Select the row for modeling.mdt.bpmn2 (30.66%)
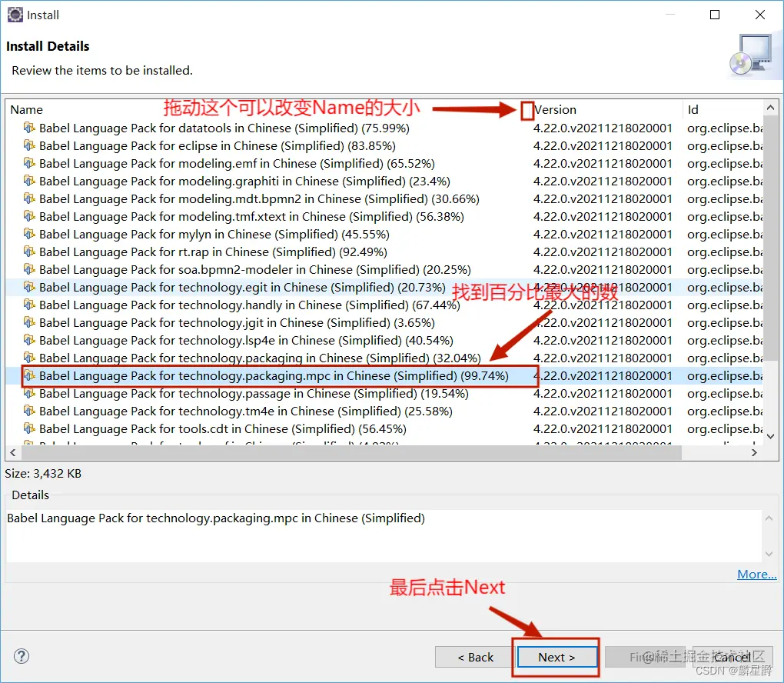The width and height of the screenshot is (784, 683). tap(384, 198)
